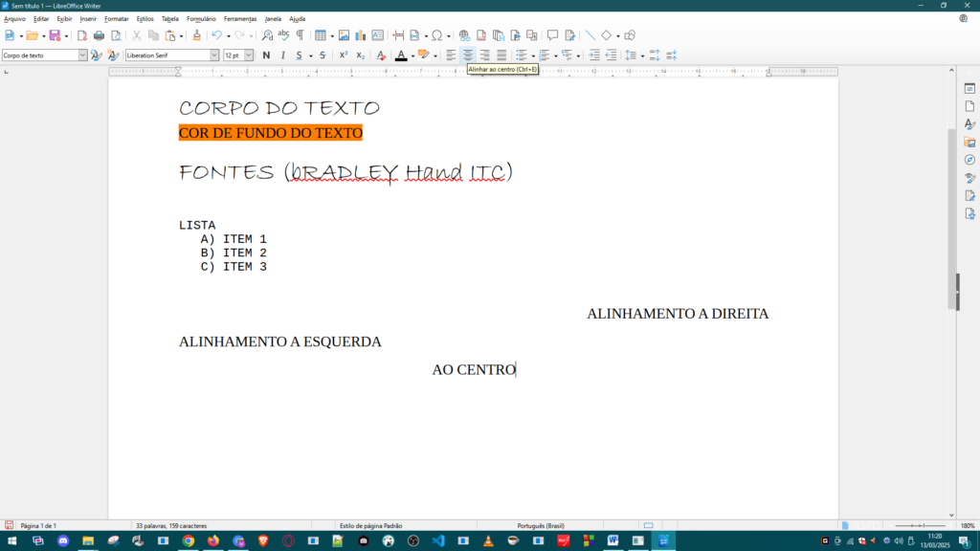
Task: Toggle Bold (N) formatting
Action: pos(266,55)
